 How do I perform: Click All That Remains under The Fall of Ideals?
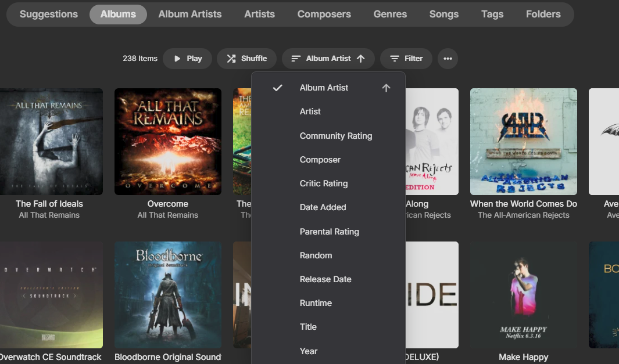tap(49, 215)
